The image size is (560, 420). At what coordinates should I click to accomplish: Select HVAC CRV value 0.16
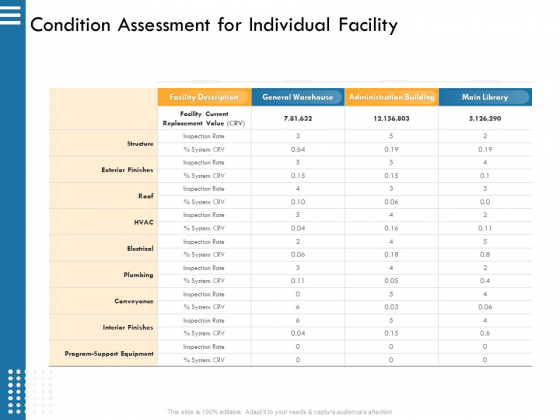pyautogui.click(x=391, y=228)
